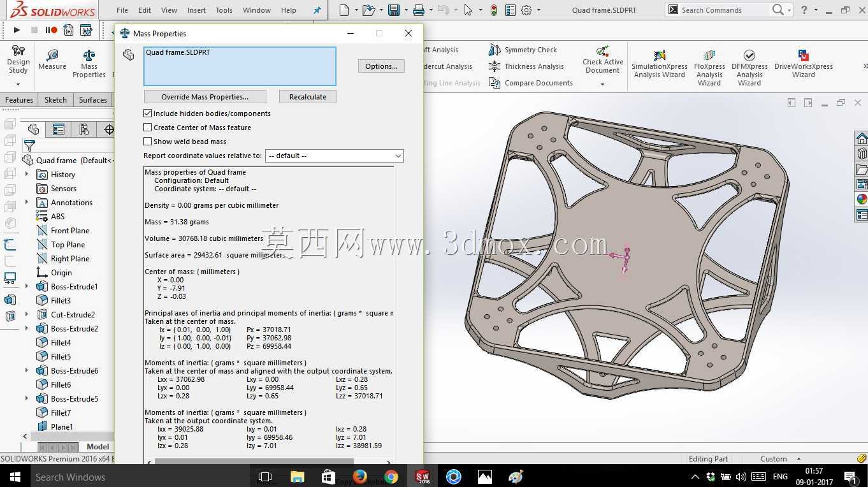Click the Open document folder icon
The image size is (868, 487).
coord(368,10)
